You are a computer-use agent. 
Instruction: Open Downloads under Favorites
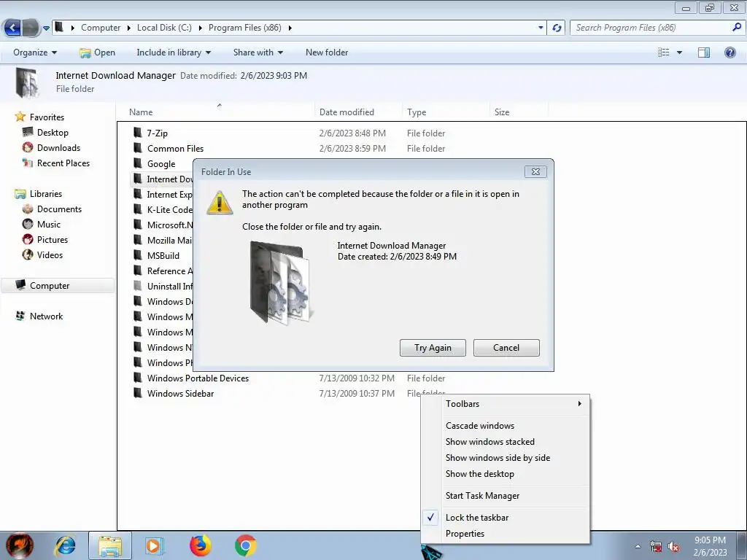click(58, 147)
